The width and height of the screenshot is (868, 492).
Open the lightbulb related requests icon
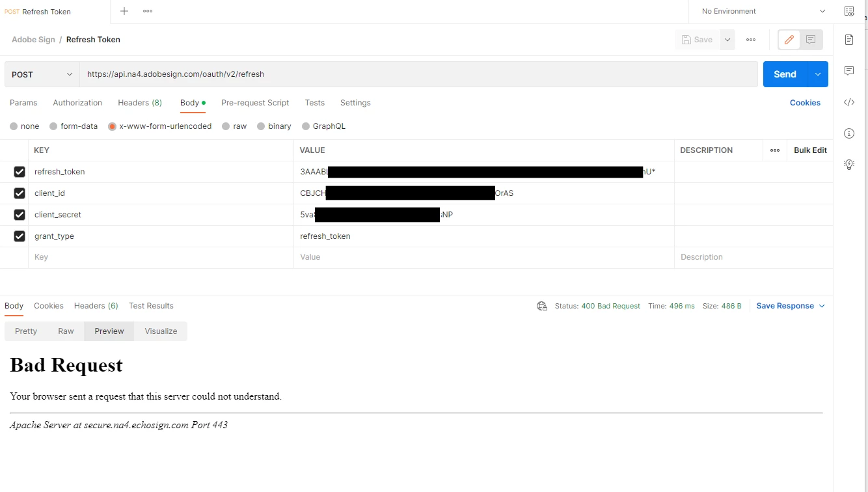849,165
